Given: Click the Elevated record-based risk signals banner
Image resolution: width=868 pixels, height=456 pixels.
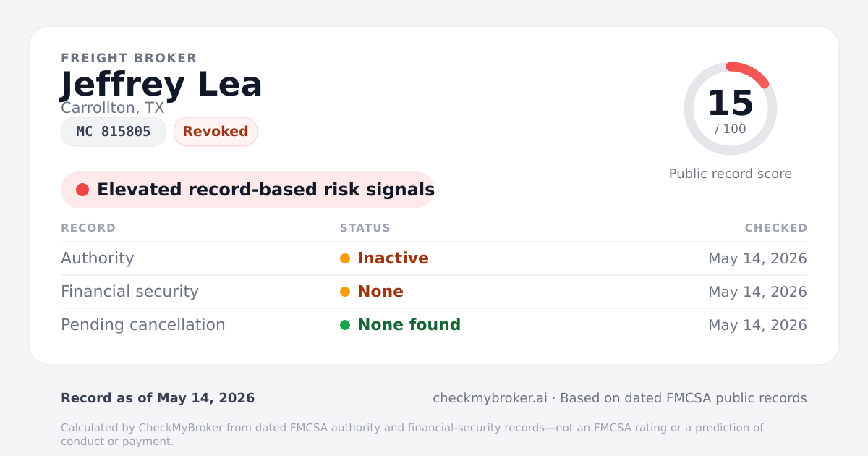Looking at the screenshot, I should pyautogui.click(x=247, y=190).
